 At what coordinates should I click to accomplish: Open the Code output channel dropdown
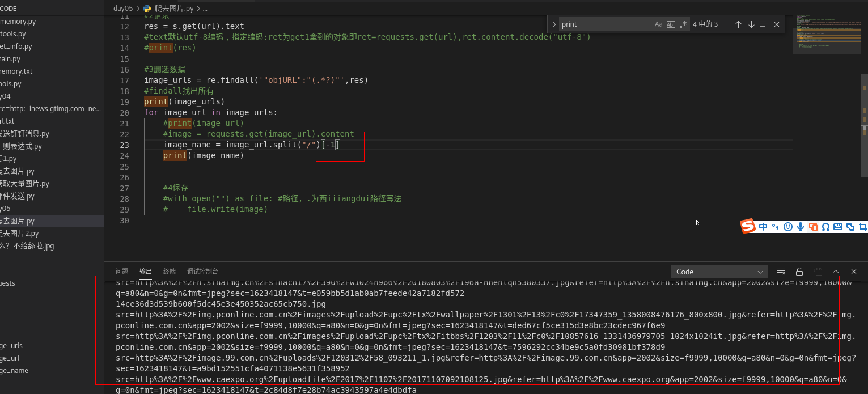[719, 272]
